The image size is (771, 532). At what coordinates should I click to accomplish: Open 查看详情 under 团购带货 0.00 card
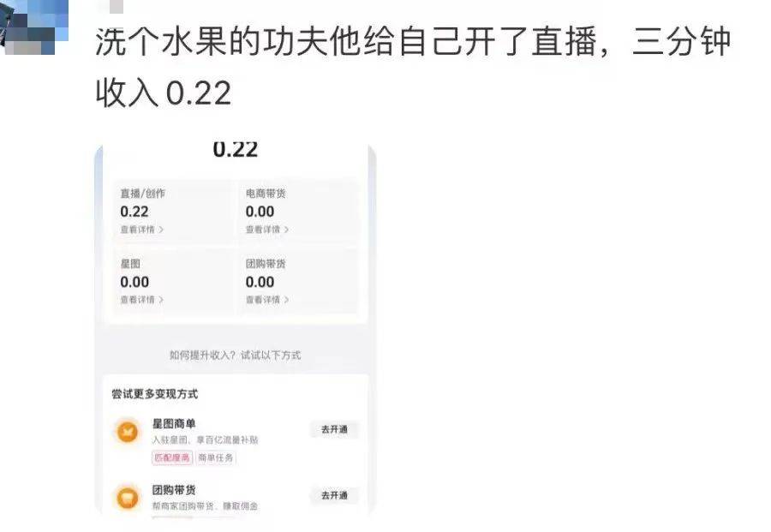coord(267,300)
